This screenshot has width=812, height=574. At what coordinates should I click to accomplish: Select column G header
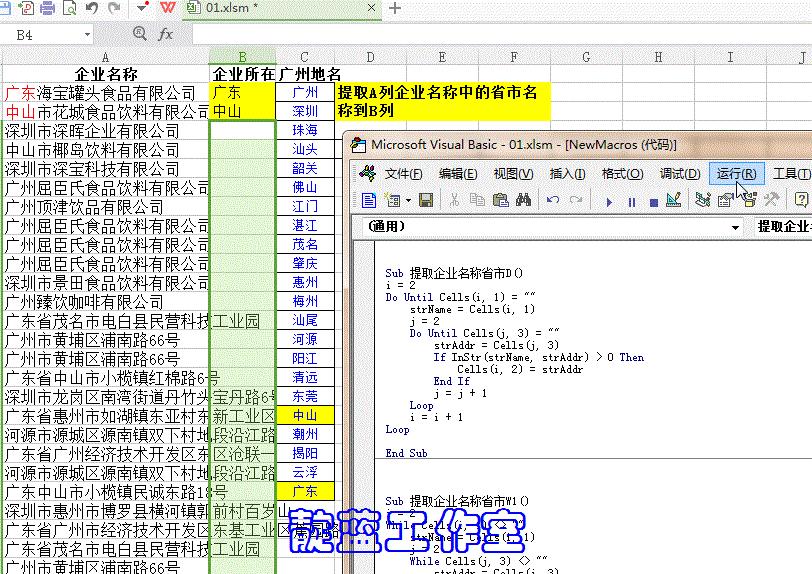coord(586,57)
